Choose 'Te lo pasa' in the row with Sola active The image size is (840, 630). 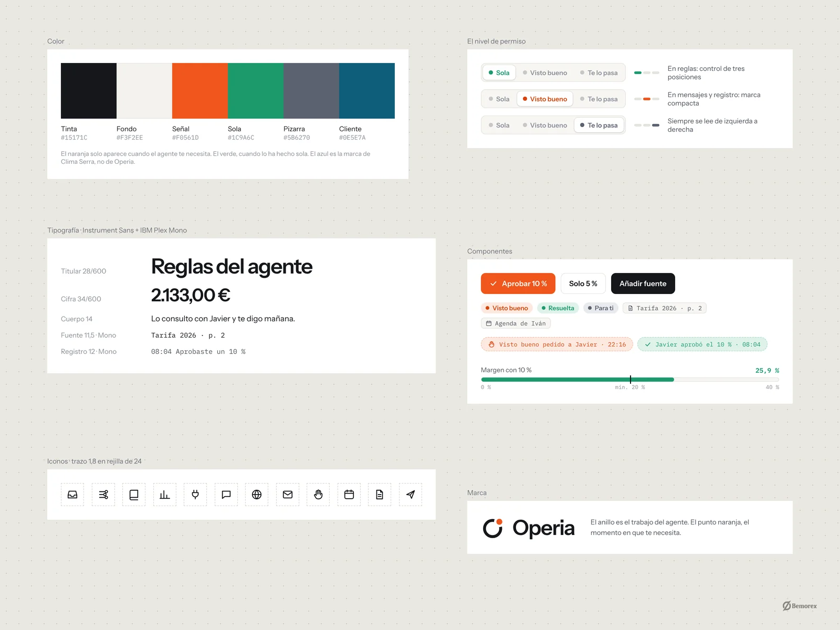coord(599,72)
